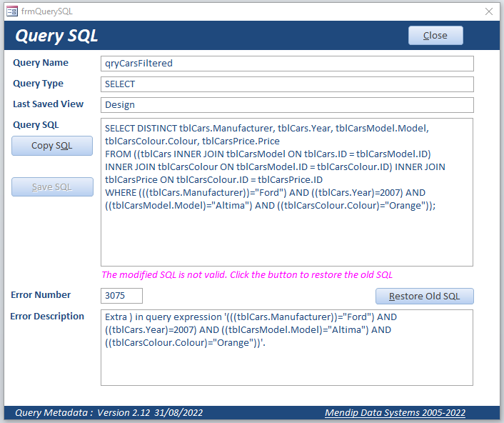Click inside the Query Name field
This screenshot has height=423, width=504.
click(287, 64)
